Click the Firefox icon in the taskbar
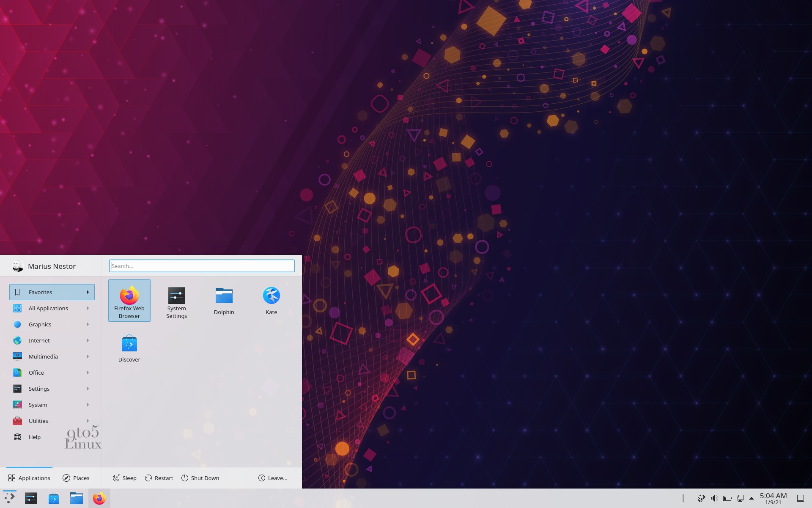 click(x=99, y=498)
